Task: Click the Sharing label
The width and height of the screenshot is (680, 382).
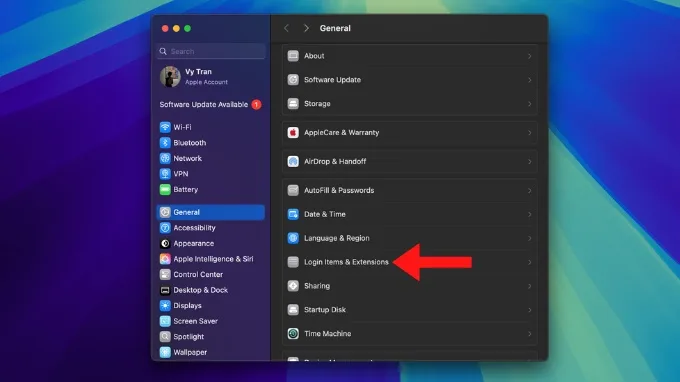Action: pyautogui.click(x=317, y=286)
